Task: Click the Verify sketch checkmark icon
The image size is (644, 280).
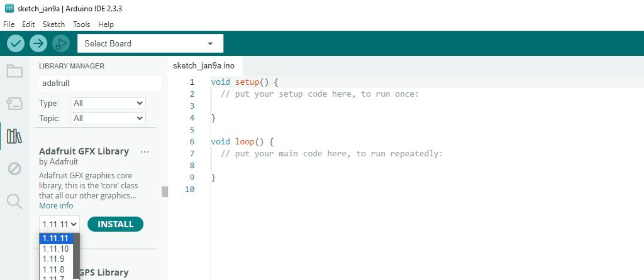Action: coord(16,43)
